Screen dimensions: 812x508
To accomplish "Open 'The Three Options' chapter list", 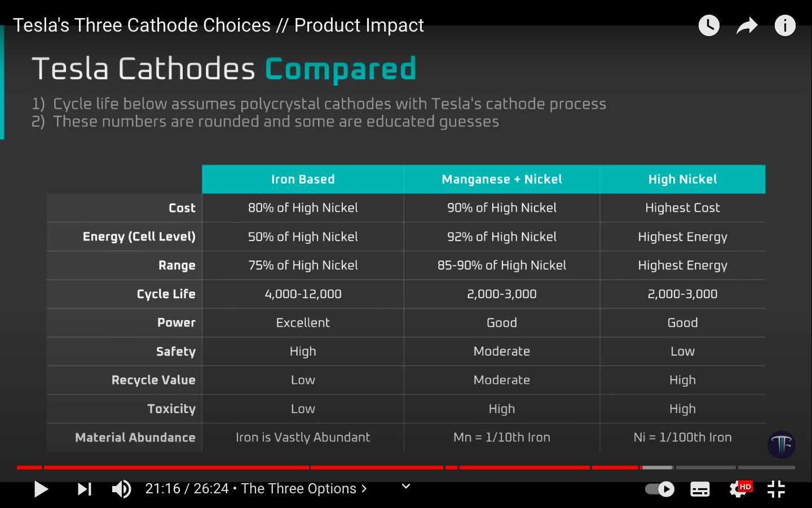I will [x=299, y=489].
